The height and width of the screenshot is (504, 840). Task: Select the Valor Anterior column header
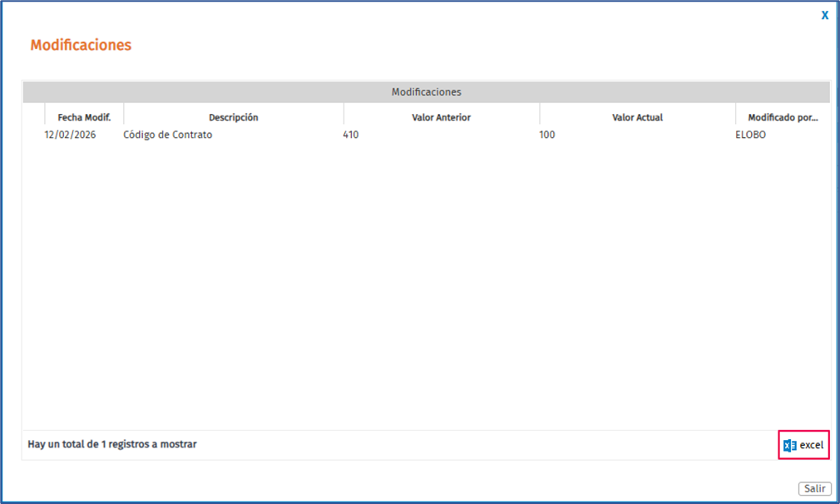pyautogui.click(x=442, y=117)
